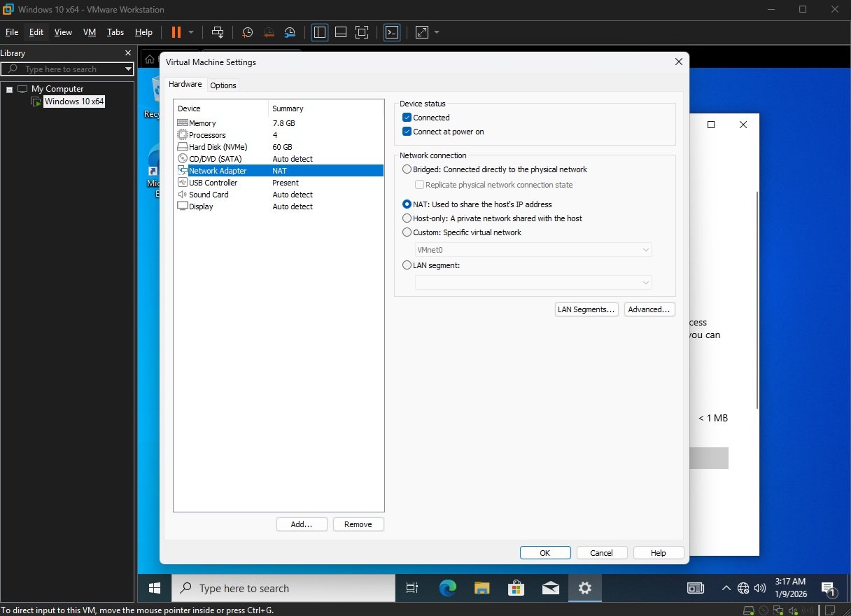This screenshot has height=616, width=851.
Task: Open Microsoft Edge in the taskbar
Action: [x=448, y=588]
